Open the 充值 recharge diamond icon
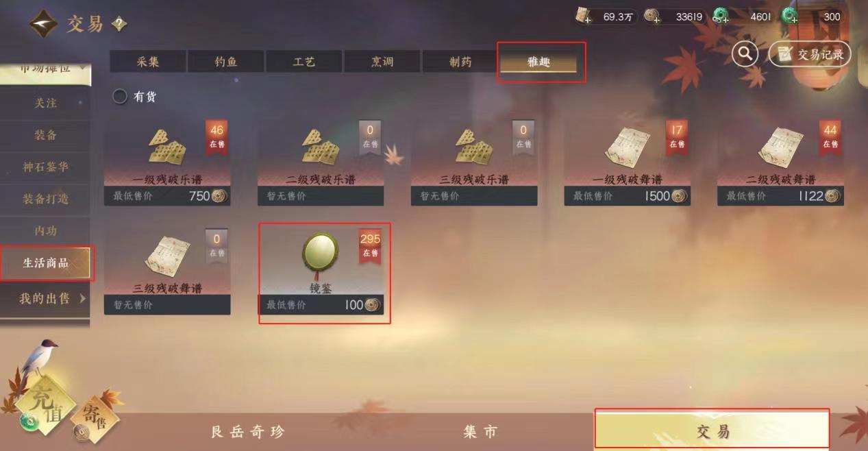This screenshot has height=451, width=868. (x=43, y=404)
